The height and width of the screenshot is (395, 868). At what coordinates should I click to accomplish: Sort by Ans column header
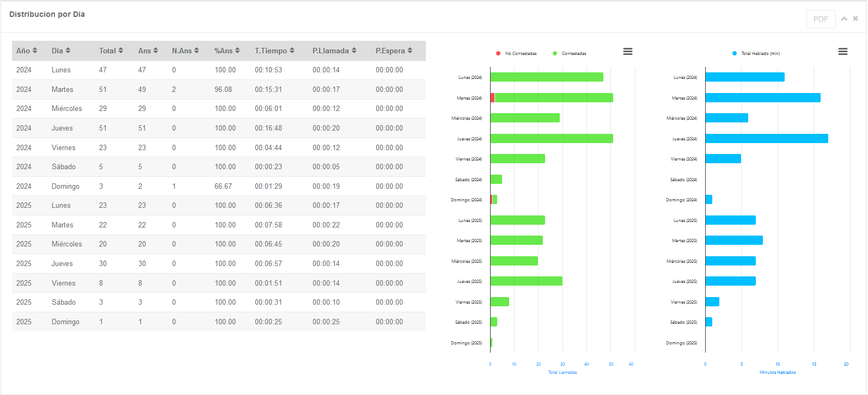click(148, 51)
